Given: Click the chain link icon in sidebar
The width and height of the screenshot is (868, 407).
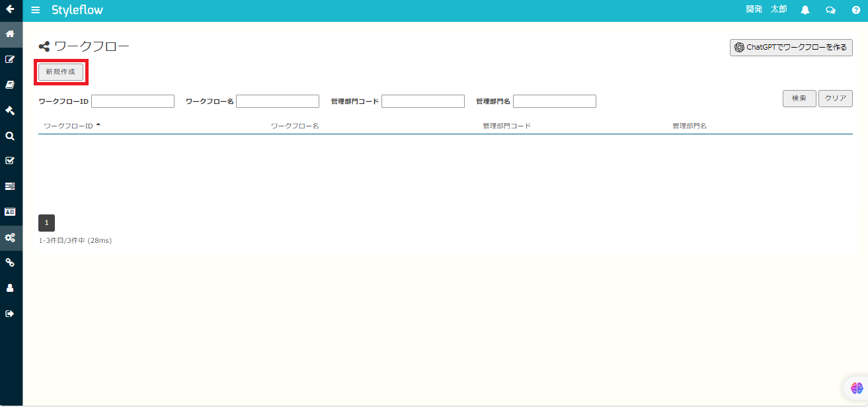Looking at the screenshot, I should point(10,263).
